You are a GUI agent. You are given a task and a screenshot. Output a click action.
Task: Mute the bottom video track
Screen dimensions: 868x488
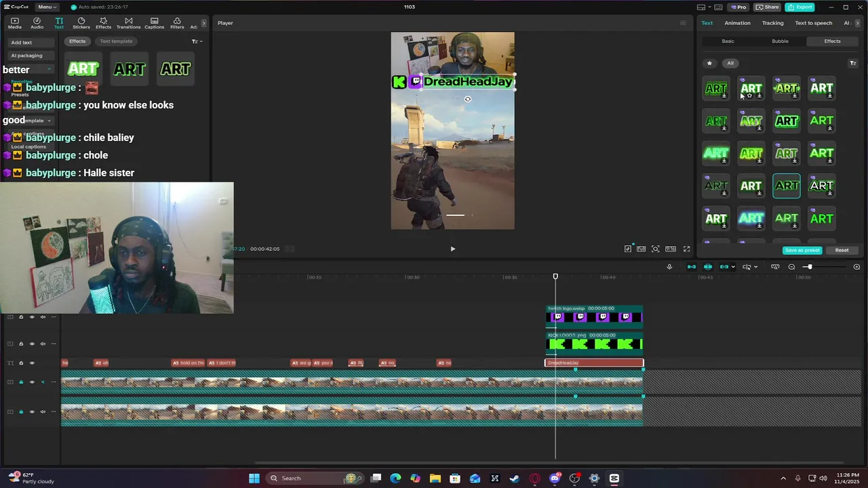[43, 411]
